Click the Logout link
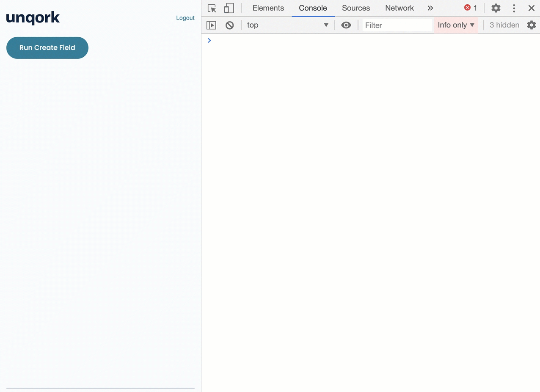This screenshot has width=540, height=392. click(x=185, y=18)
